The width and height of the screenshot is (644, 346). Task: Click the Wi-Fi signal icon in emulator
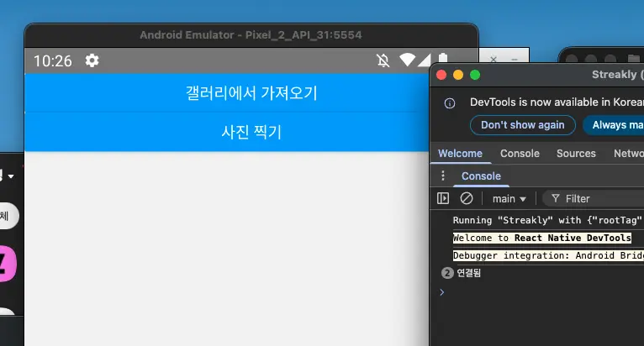click(x=407, y=60)
